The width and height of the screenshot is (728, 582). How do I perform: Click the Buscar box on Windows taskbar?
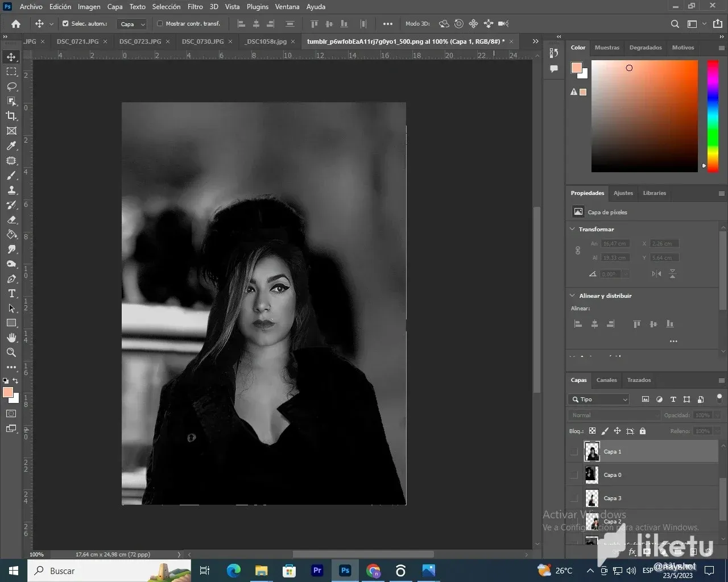[x=109, y=571]
